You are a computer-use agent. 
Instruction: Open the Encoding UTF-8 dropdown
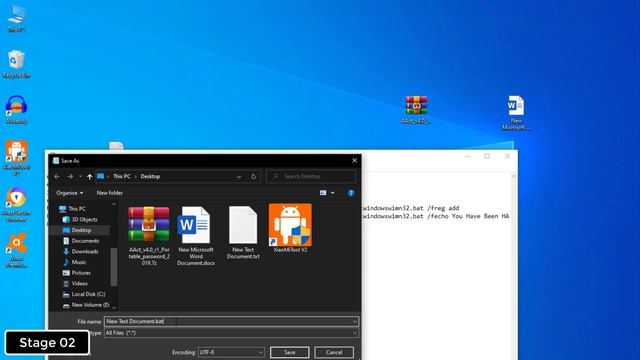(231, 352)
